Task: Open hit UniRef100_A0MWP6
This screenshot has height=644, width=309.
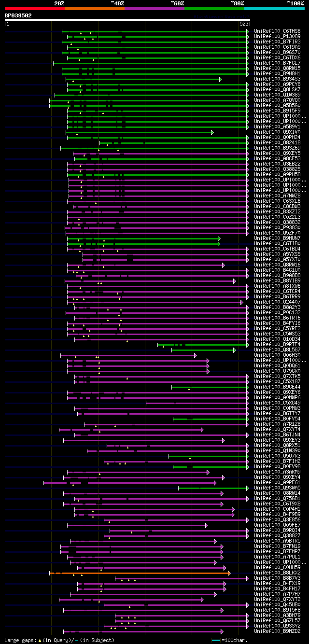Action: [x=277, y=397]
